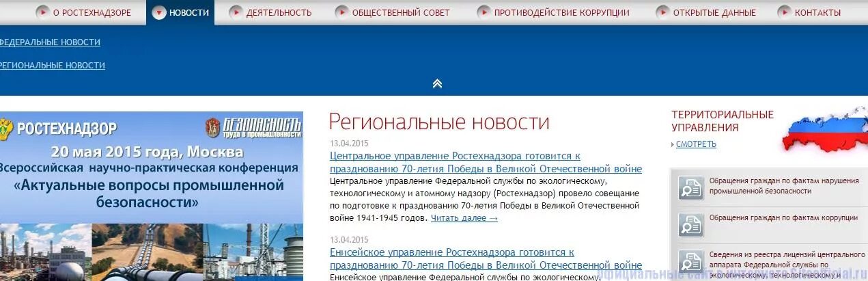Viewport: 868px width, 281px height.
Task: Click arrow icon beside Контакты
Action: pos(785,12)
